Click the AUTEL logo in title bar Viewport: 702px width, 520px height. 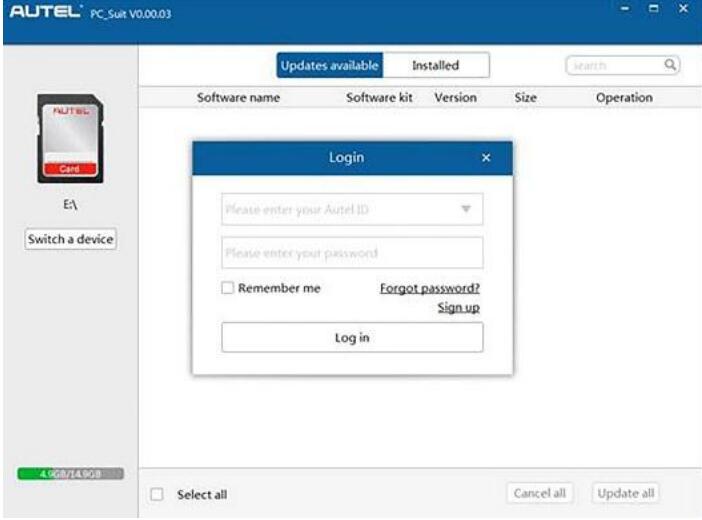pos(46,11)
